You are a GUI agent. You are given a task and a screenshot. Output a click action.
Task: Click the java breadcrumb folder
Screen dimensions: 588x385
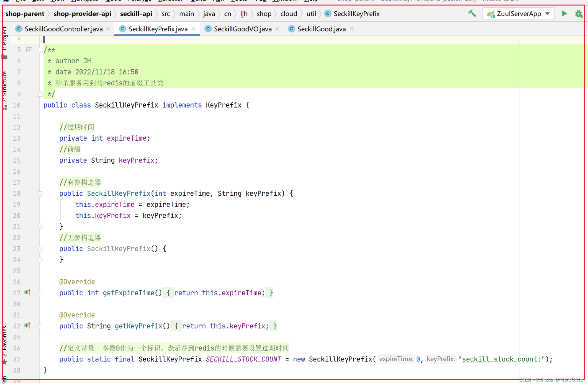tap(209, 14)
